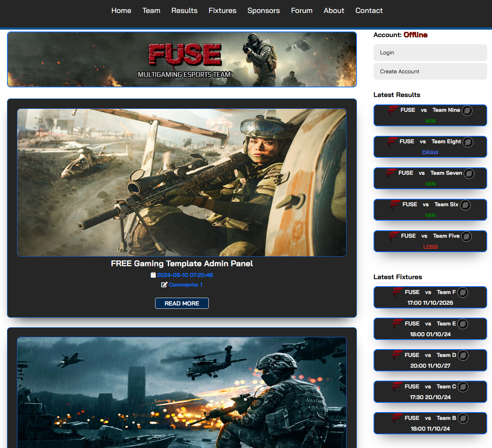Open the sniper soldier post thumbnail
The width and height of the screenshot is (492, 448).
coord(182,182)
